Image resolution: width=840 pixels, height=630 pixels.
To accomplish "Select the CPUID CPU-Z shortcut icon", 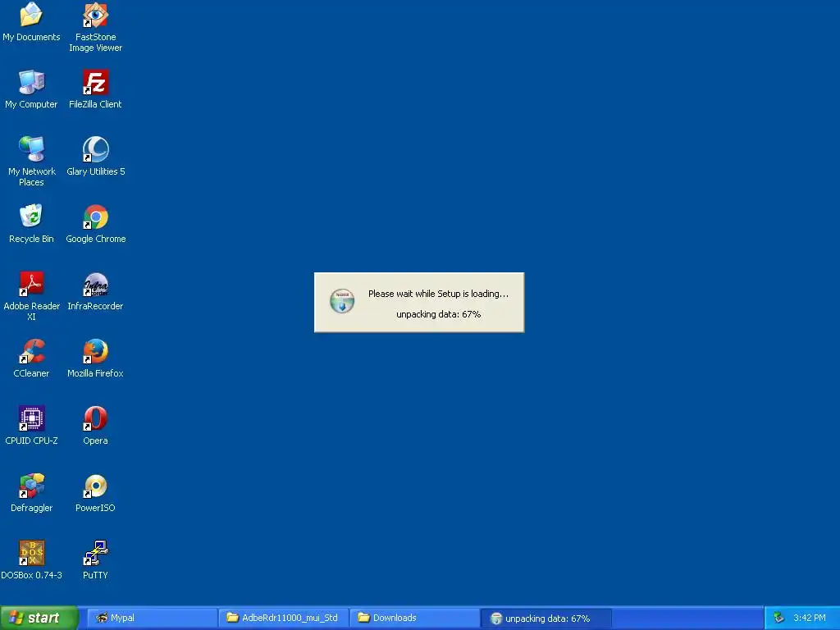I will tap(31, 418).
